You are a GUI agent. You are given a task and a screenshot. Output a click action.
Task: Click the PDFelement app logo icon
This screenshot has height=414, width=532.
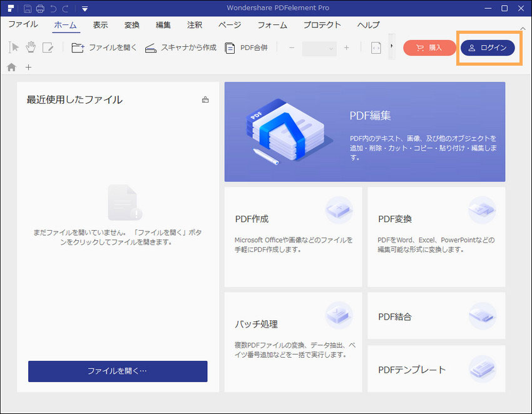click(x=11, y=8)
